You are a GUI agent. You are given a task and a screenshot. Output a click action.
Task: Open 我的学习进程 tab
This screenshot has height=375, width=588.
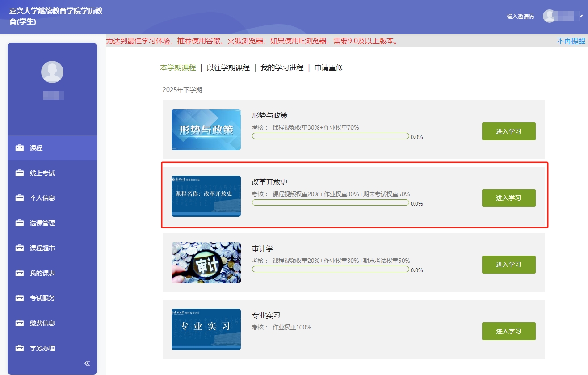[282, 68]
